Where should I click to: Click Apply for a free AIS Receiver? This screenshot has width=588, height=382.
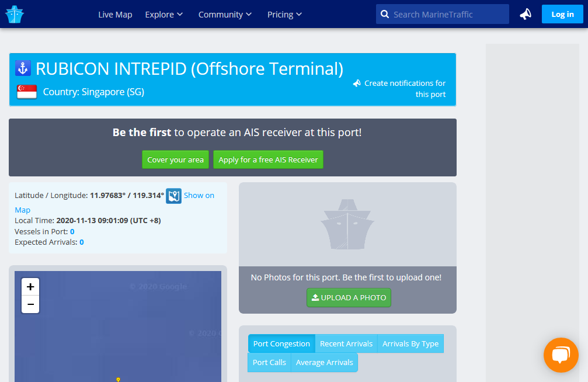pyautogui.click(x=268, y=160)
